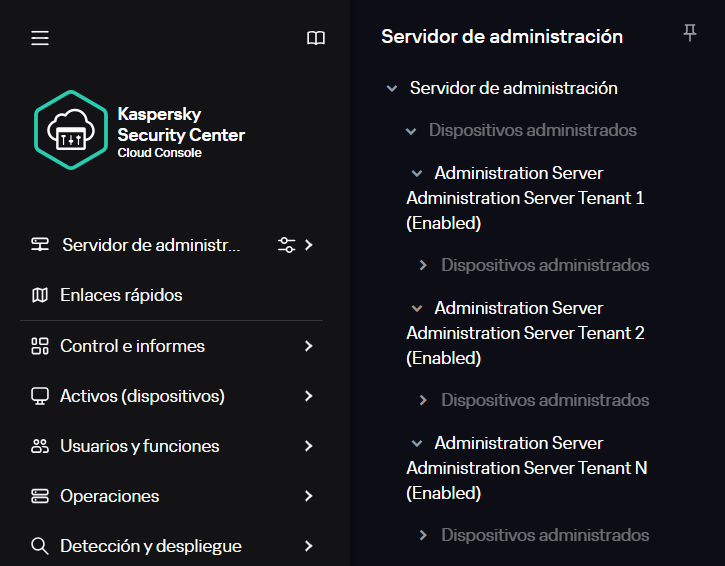Screen dimensions: 725x566
Task: Collapse the root Servidor de administración node
Action: pyautogui.click(x=392, y=89)
